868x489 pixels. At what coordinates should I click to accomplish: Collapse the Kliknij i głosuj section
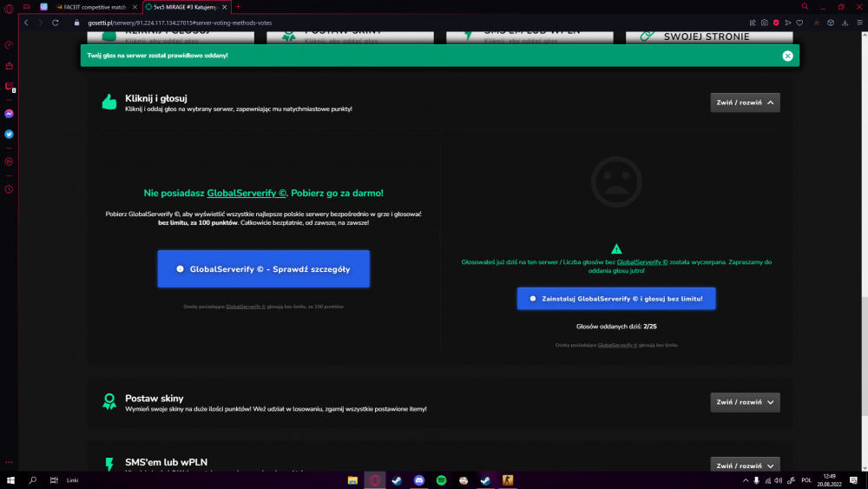[745, 102]
